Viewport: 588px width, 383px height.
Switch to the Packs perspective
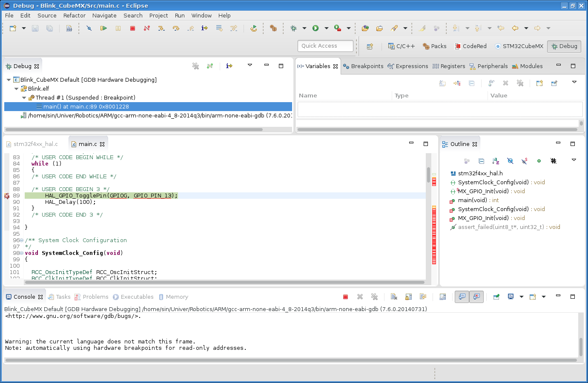pos(434,46)
